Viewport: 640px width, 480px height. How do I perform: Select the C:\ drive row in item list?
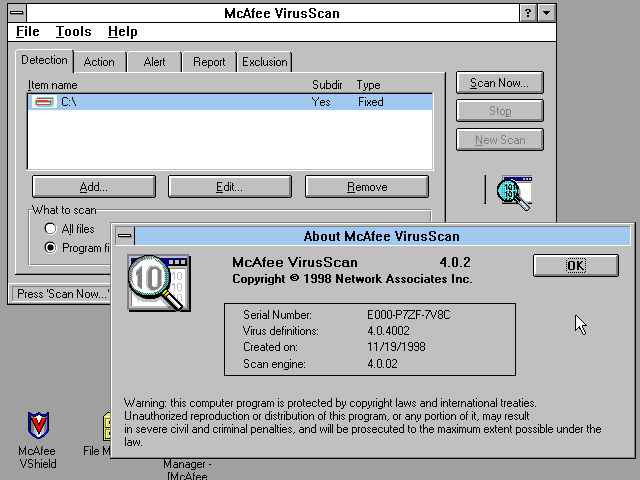pos(230,102)
